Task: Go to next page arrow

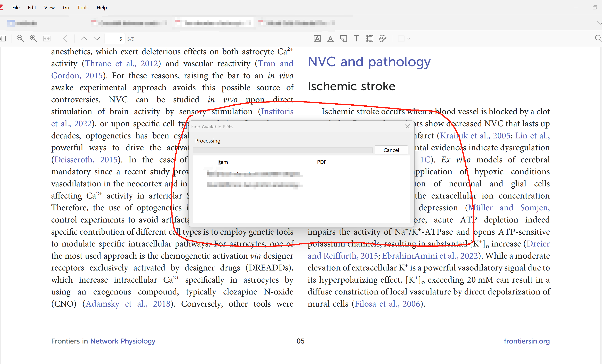Action: point(97,39)
